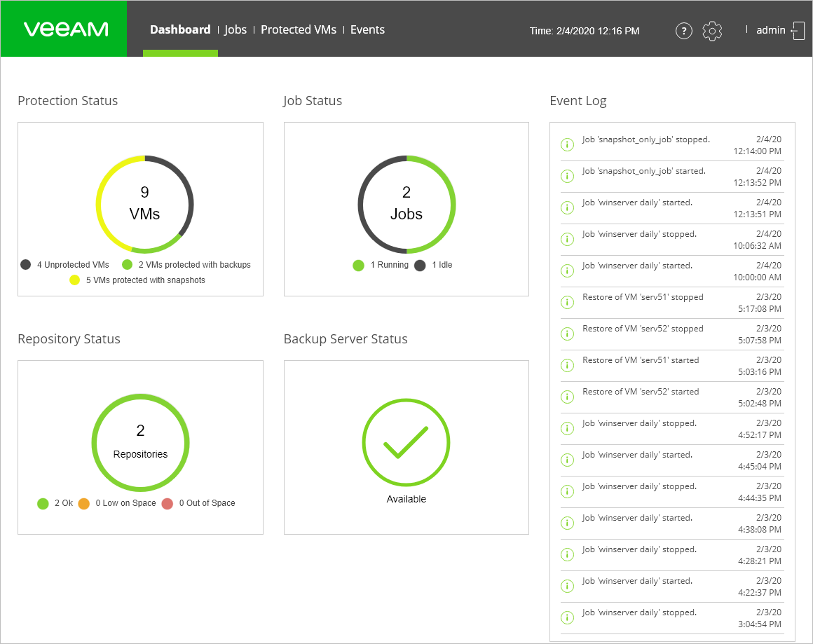The width and height of the screenshot is (813, 644).
Task: Click info icon for Restore 'serv51' stopped event
Action: coord(567,303)
